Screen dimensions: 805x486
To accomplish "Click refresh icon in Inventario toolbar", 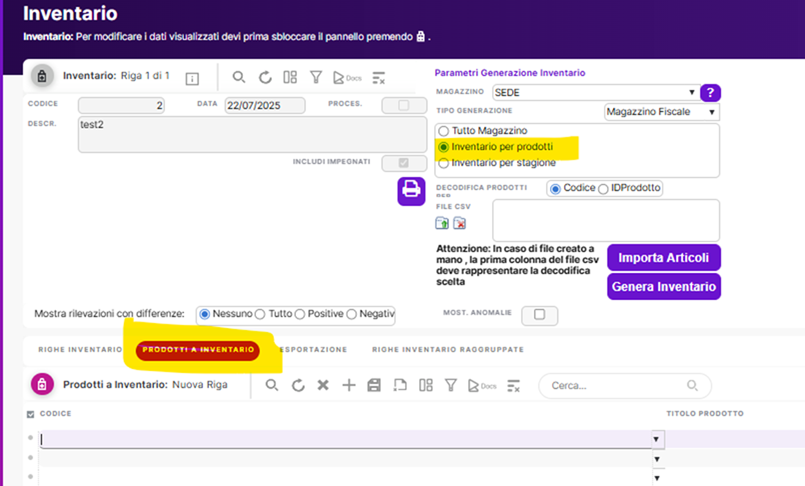I will pyautogui.click(x=265, y=77).
